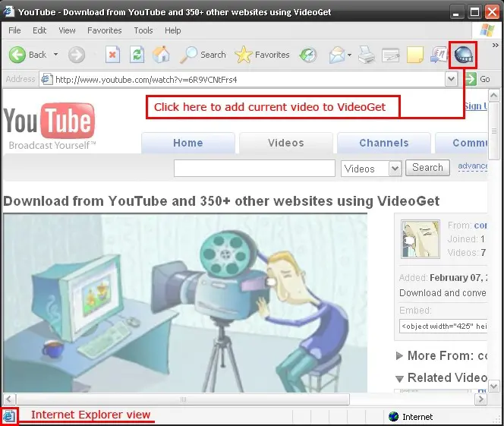Click the Sign Up link
Image resolution: width=504 pixels, height=426 pixels.
click(x=475, y=106)
